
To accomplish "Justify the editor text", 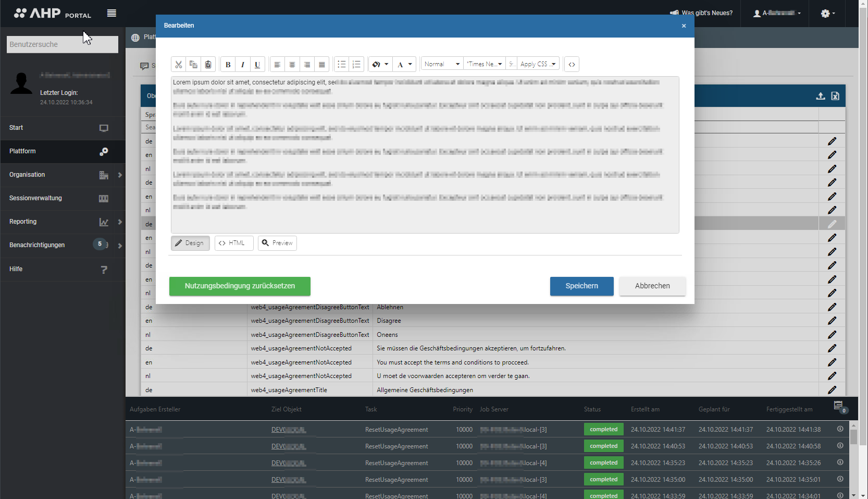I will tap(322, 64).
